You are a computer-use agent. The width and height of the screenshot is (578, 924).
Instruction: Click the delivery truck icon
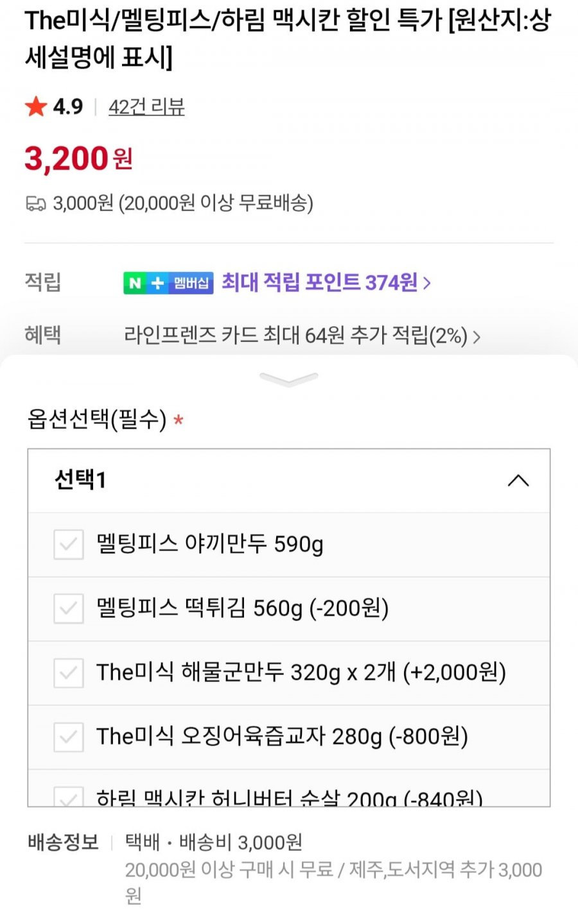pyautogui.click(x=36, y=204)
